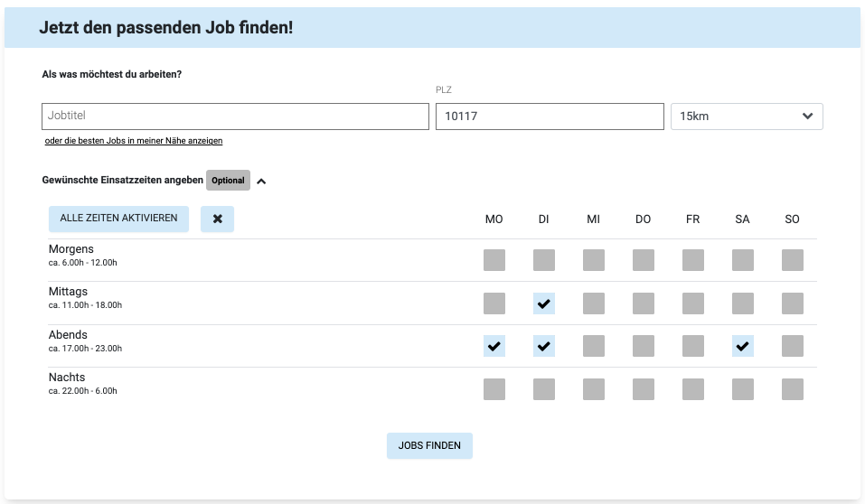Open best jobs in my area link
This screenshot has height=504, width=865.
(x=134, y=141)
